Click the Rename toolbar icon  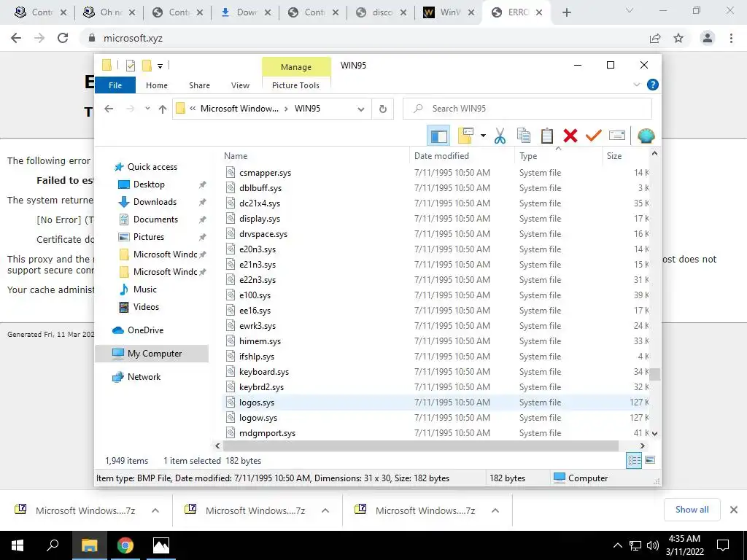point(617,136)
